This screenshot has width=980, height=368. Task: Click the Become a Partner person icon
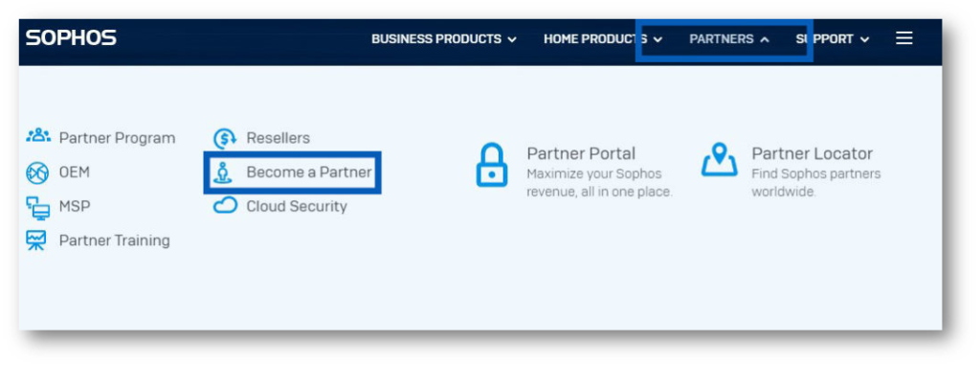222,172
